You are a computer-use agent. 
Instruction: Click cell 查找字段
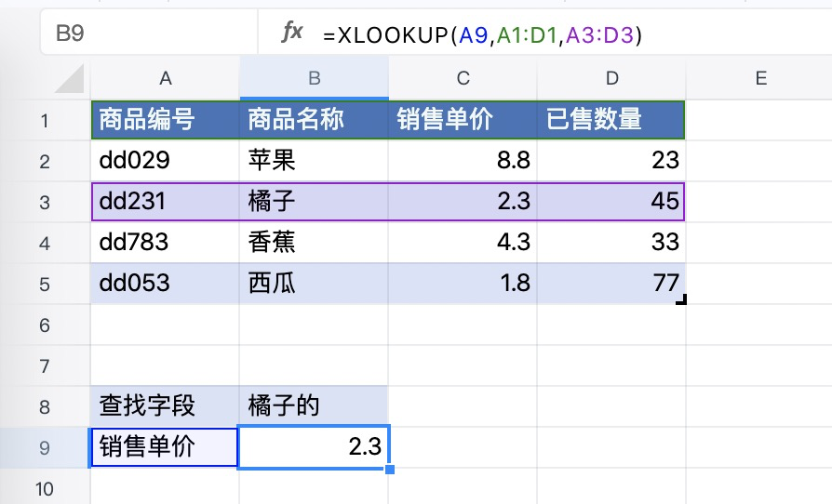click(165, 406)
